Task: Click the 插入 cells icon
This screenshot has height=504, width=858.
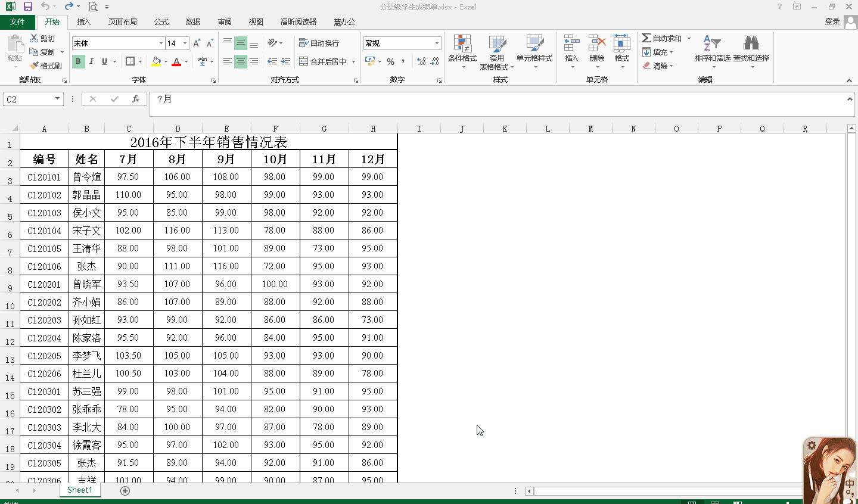Action: 572,43
